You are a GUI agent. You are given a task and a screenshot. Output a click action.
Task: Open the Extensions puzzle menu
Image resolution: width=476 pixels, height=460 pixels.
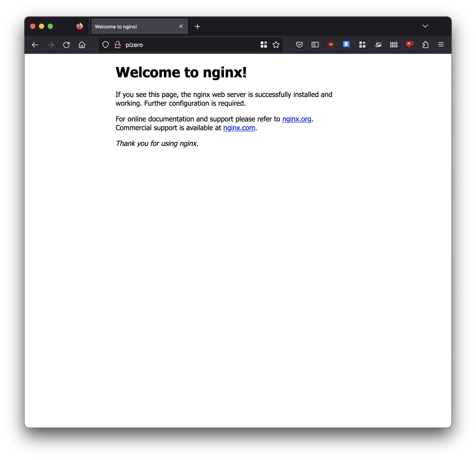tap(425, 45)
